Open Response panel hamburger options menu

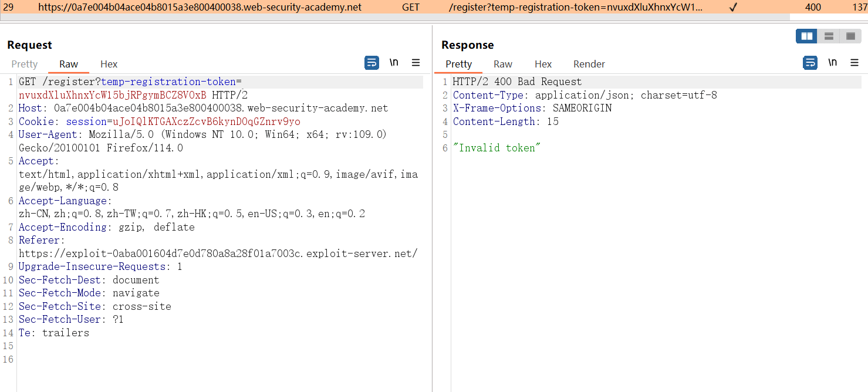[855, 63]
